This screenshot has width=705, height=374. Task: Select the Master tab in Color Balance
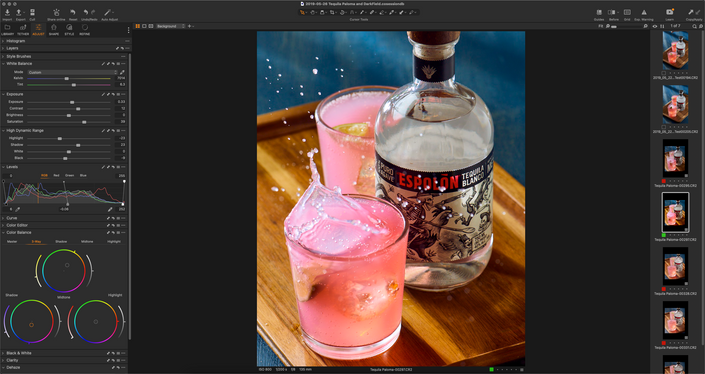pyautogui.click(x=11, y=241)
